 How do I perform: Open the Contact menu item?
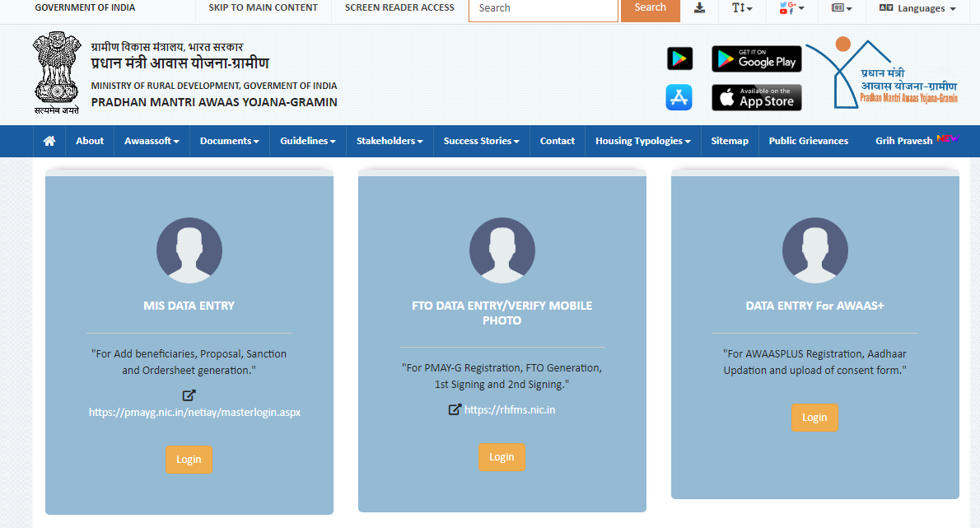tap(558, 141)
